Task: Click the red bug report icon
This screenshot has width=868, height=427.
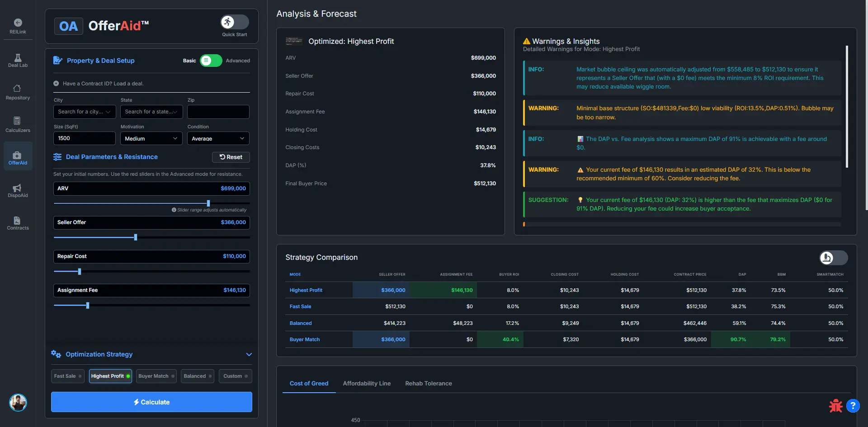Action: coord(835,406)
